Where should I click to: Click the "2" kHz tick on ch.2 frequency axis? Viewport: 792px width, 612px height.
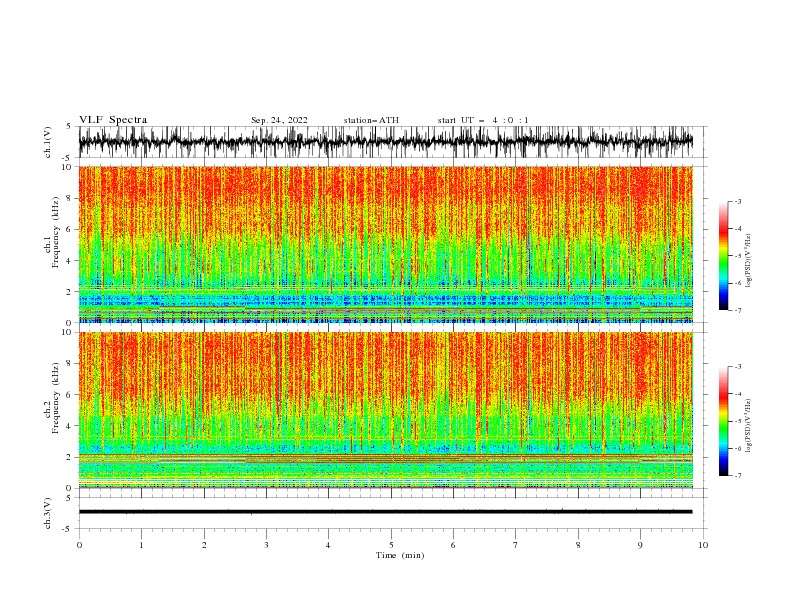point(70,457)
